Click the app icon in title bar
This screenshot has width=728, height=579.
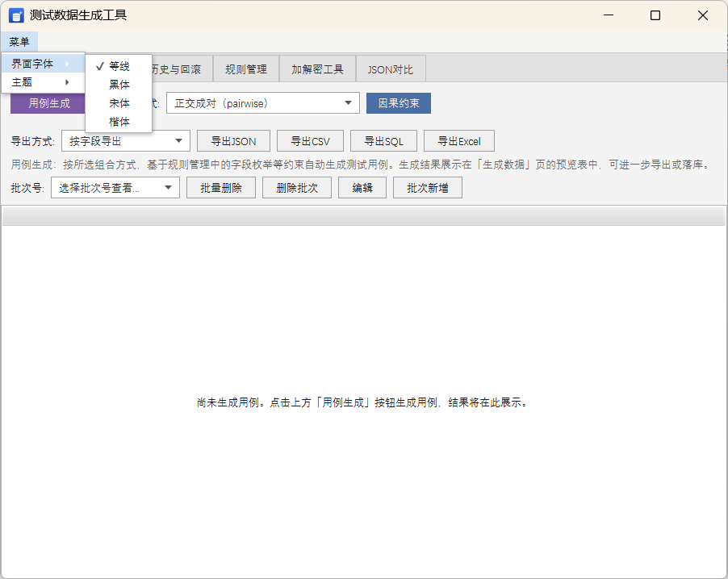16,15
